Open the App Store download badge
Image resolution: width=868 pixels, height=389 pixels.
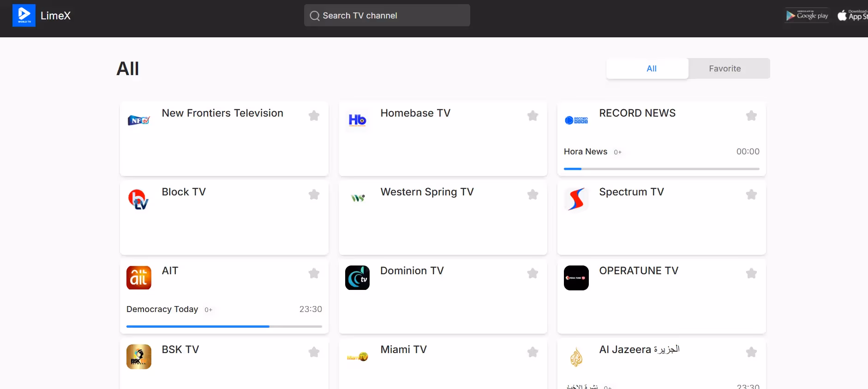click(x=852, y=15)
